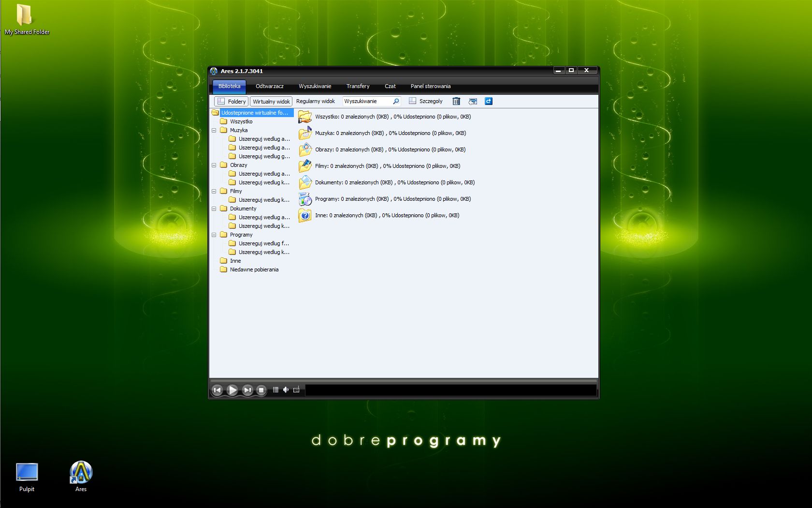Select the Ares desktop shortcut
The image size is (812, 508).
coord(81,477)
